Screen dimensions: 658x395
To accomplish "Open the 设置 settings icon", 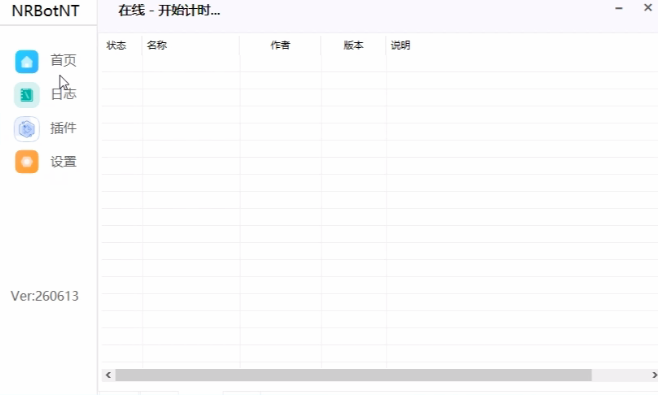I will pos(27,162).
